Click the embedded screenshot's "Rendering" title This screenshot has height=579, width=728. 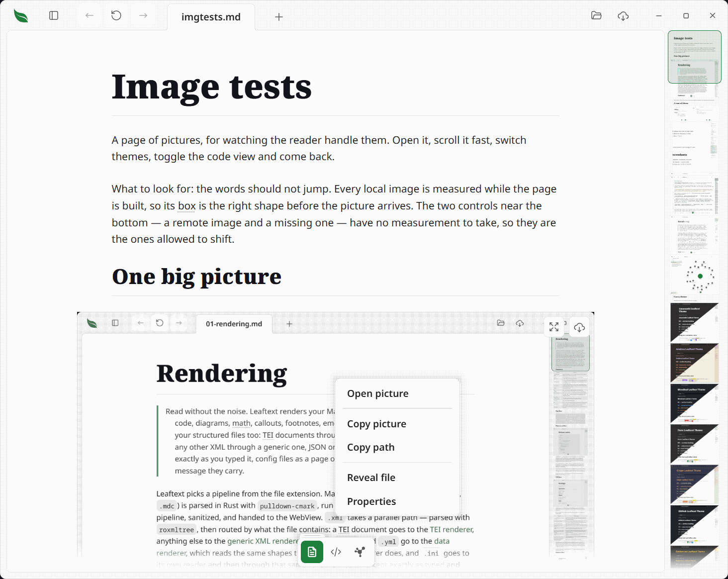tap(222, 374)
